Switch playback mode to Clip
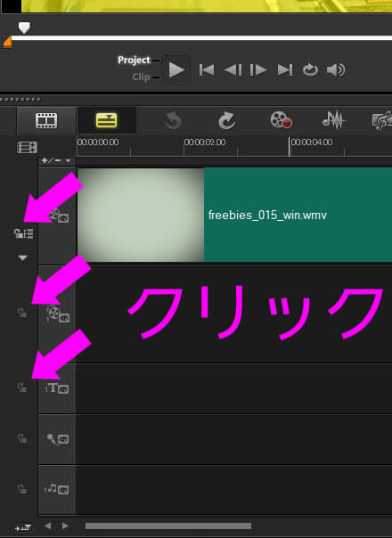Screen dimensions: 392x538 [x=141, y=77]
